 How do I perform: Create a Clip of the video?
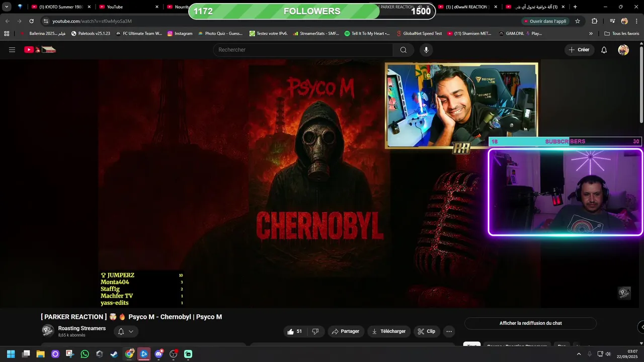pos(427,331)
